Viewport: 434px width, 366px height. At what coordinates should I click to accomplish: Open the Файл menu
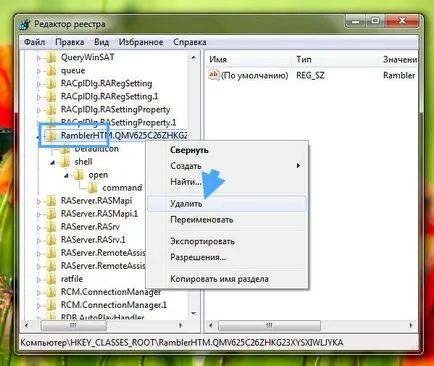35,42
